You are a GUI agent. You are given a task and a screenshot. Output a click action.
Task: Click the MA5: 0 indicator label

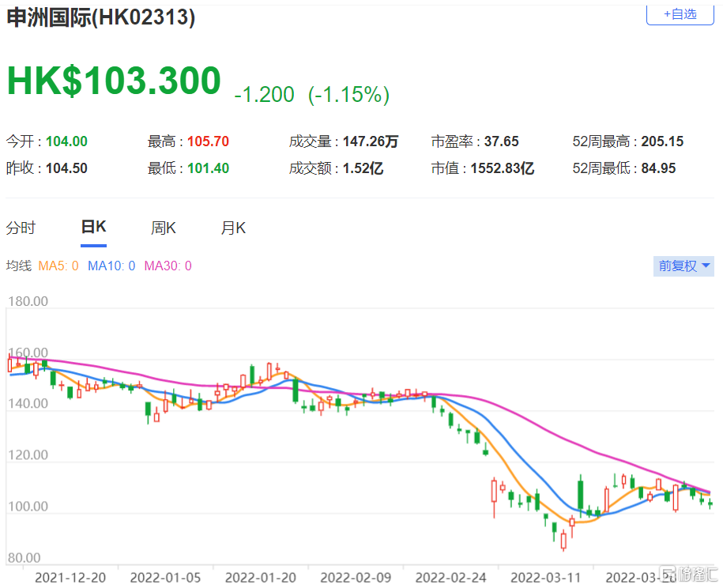(x=58, y=266)
